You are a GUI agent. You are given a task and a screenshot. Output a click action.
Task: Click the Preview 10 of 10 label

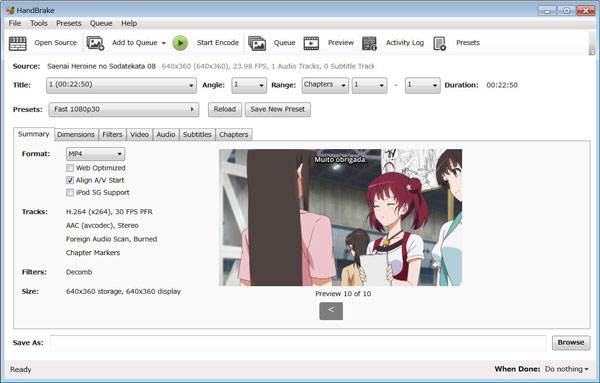coord(343,294)
